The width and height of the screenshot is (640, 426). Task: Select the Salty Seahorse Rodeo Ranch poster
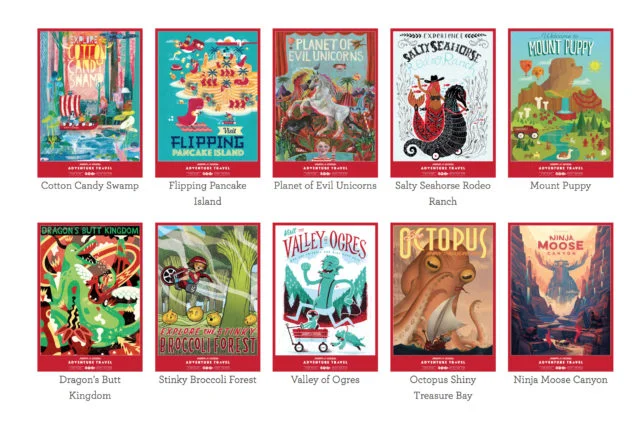point(443,103)
